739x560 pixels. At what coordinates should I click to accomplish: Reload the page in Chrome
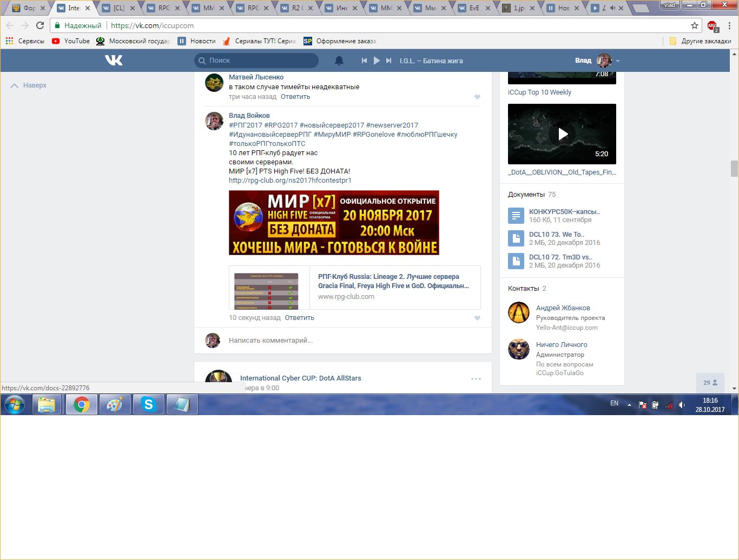[x=40, y=25]
